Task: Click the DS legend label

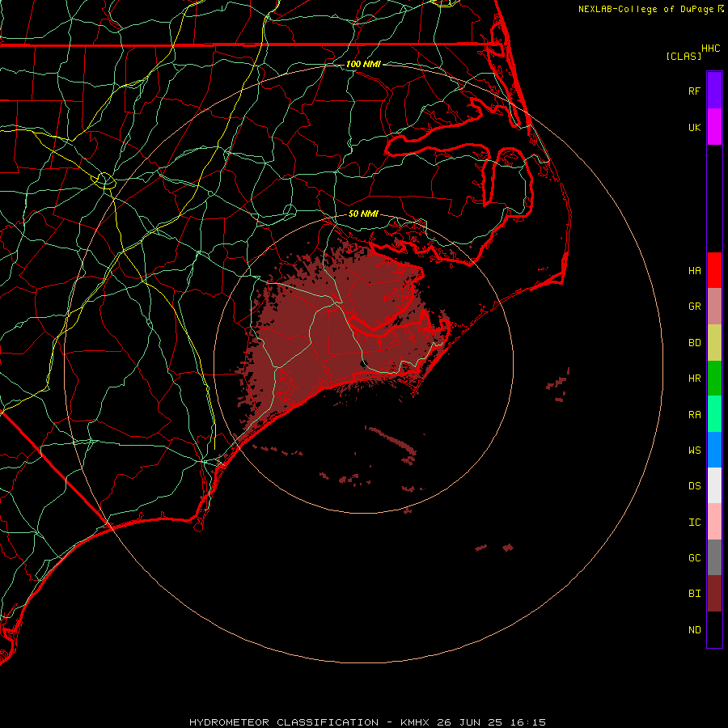Action: (694, 486)
